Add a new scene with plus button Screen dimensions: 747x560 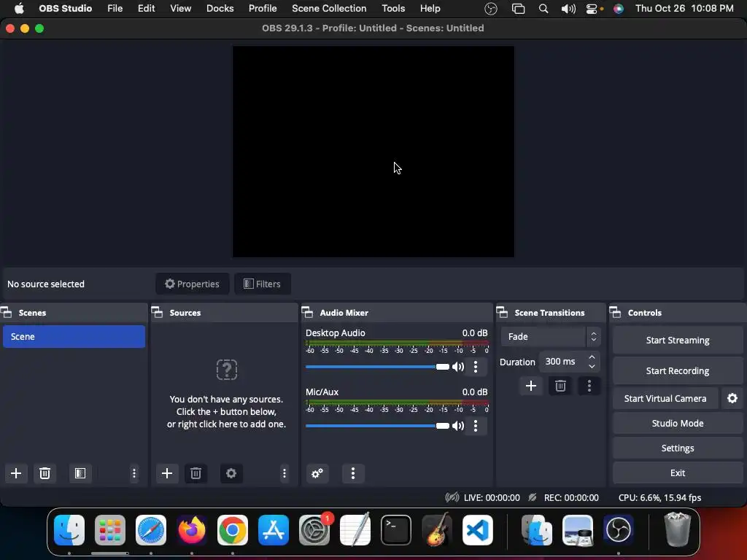(16, 472)
